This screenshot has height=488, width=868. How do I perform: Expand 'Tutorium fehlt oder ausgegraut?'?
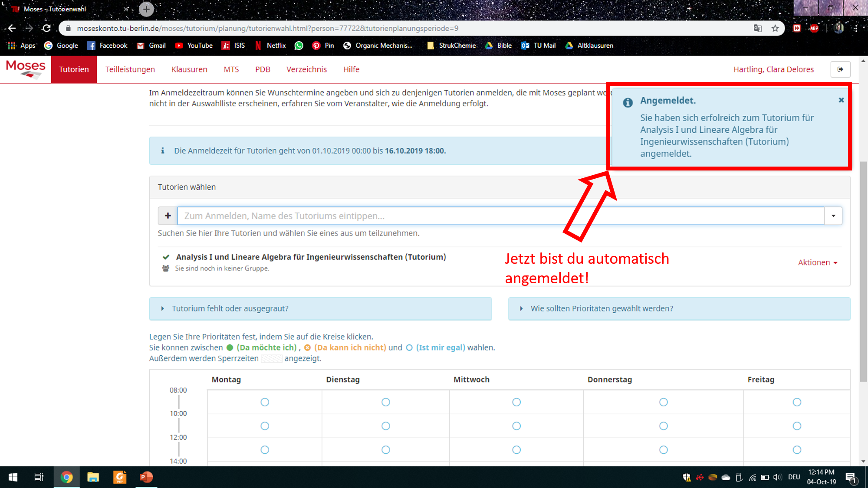pos(320,308)
